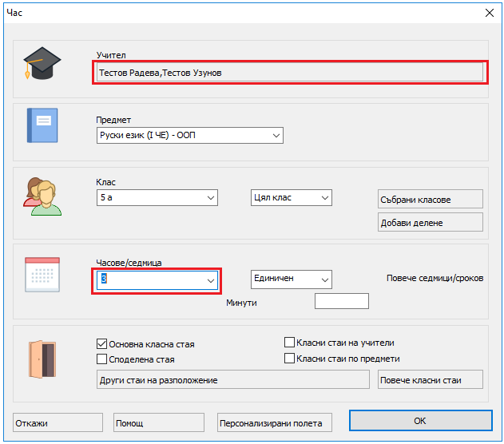The image size is (504, 444).
Task: Click the Минути input field
Action: (342, 301)
